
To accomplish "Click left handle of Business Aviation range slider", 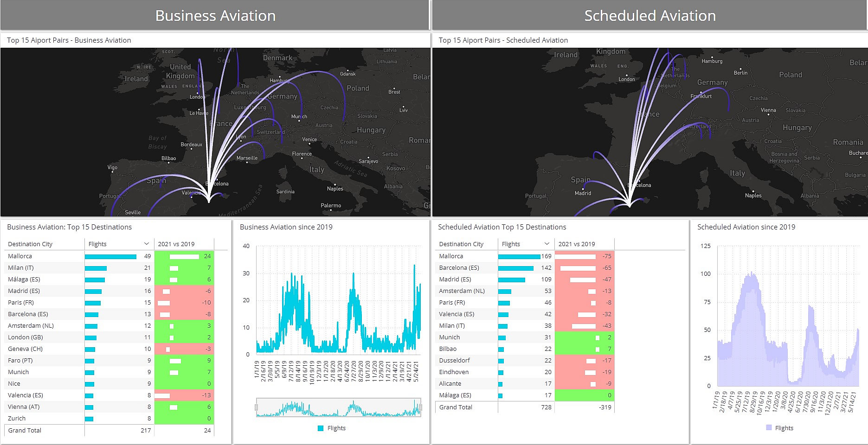I will pos(257,407).
